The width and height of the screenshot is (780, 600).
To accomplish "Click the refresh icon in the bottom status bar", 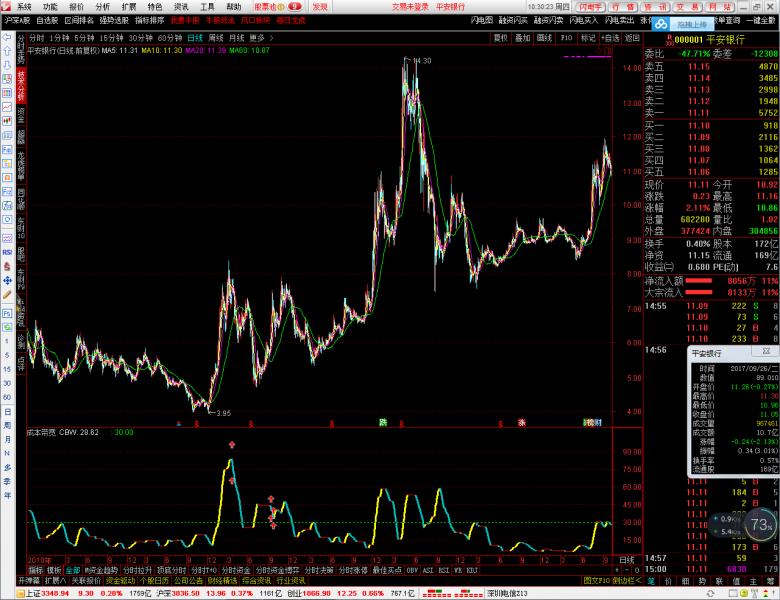I will [x=710, y=594].
